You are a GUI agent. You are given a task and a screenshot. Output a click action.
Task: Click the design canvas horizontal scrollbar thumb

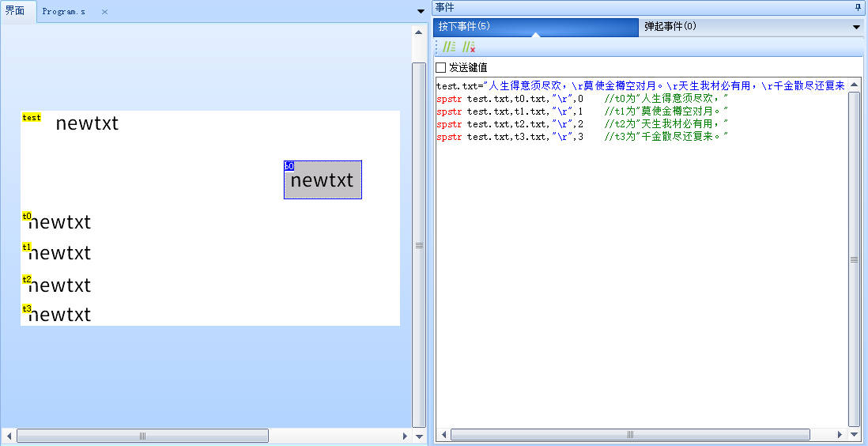tap(142, 436)
